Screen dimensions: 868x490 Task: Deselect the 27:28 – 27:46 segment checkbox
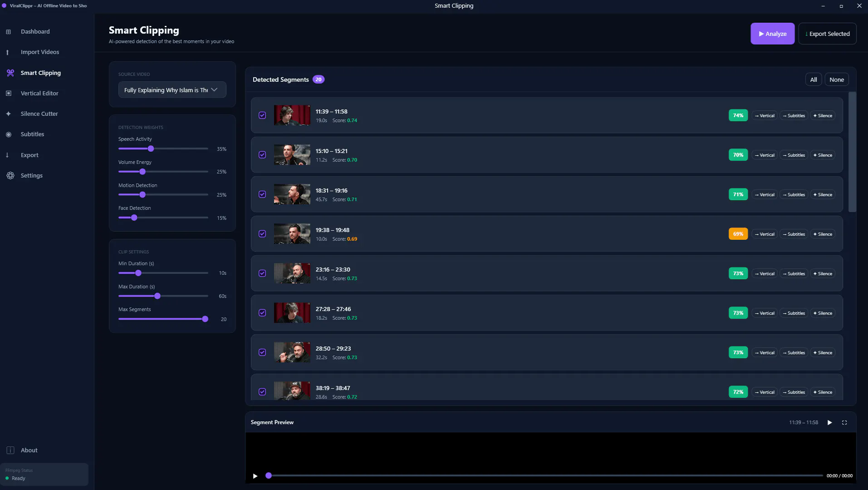click(262, 313)
